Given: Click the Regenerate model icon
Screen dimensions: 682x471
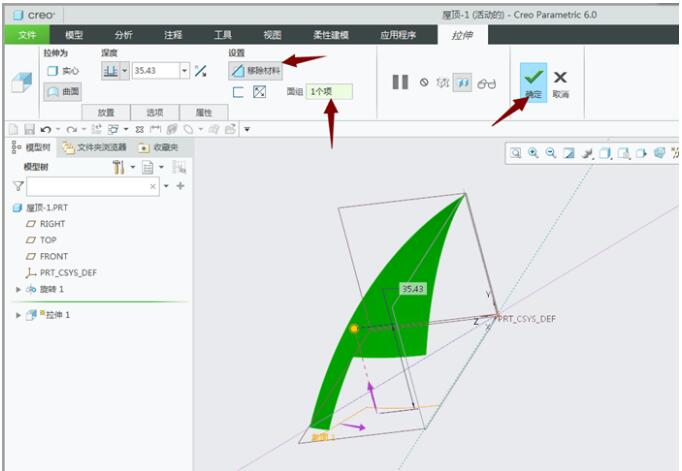Looking at the screenshot, I should pos(97,129).
